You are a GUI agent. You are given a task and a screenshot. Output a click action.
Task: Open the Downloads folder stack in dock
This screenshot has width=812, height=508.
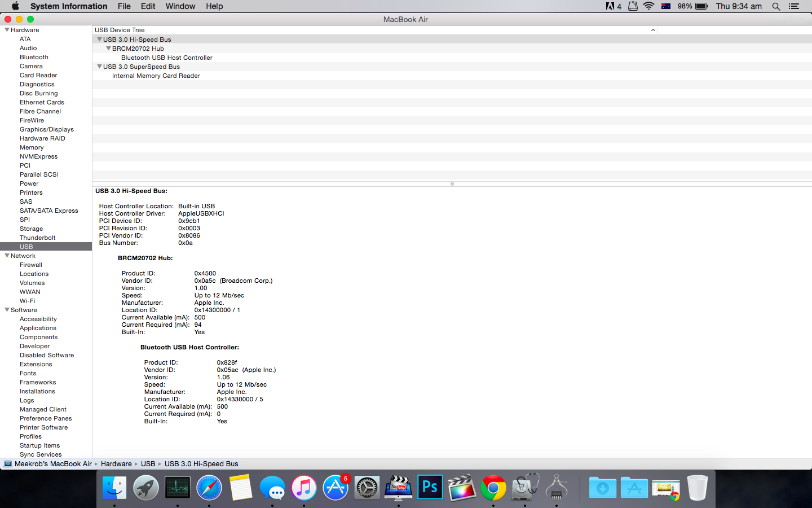pos(603,488)
